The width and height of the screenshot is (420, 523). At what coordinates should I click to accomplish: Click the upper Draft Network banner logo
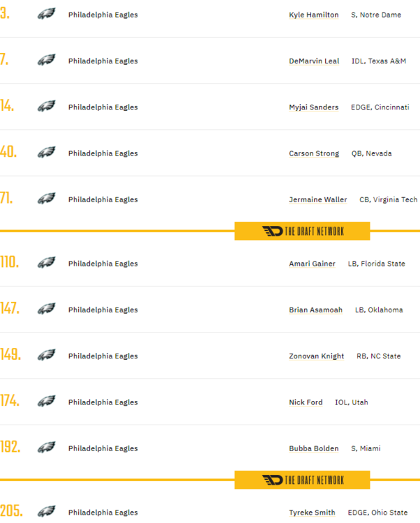[x=302, y=231]
